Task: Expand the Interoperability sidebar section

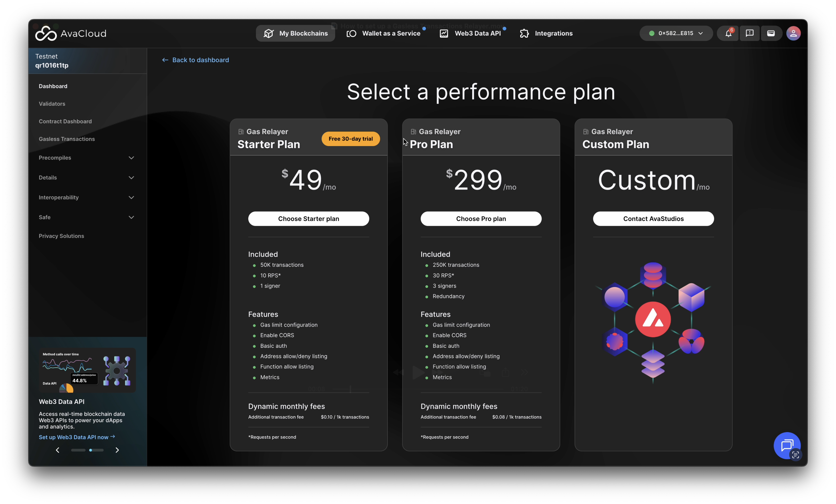Action: pos(131,197)
